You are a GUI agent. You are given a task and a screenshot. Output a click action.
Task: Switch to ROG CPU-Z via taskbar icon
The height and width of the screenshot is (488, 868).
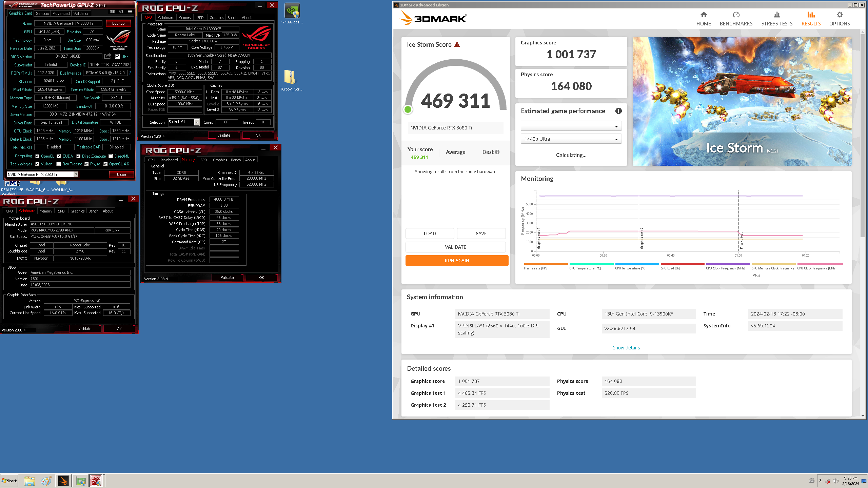coord(96,481)
